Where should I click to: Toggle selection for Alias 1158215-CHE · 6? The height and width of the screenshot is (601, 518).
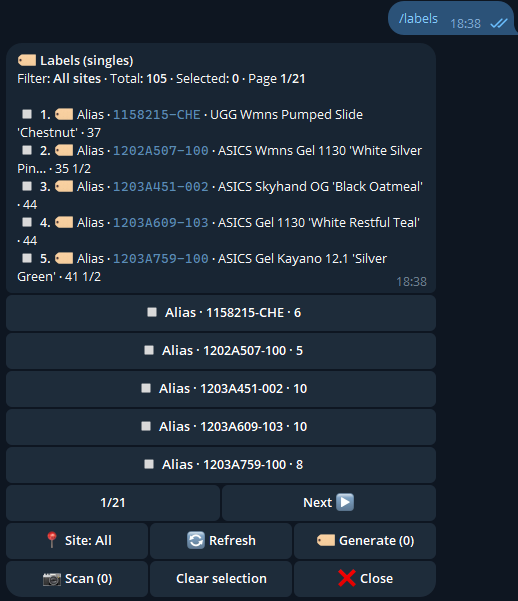[221, 313]
